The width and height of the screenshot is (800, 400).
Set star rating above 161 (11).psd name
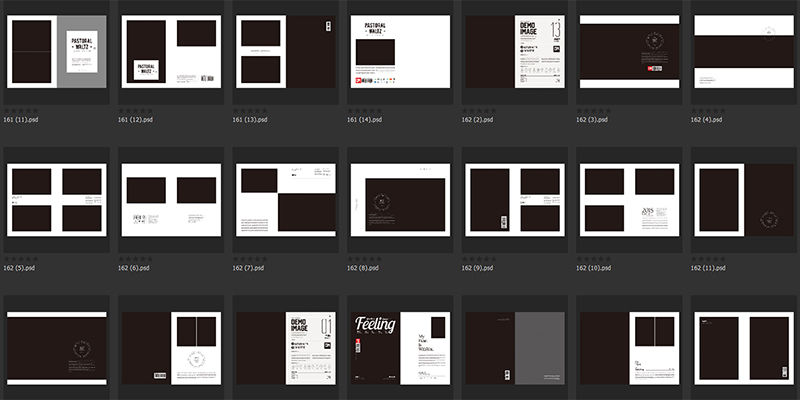[21, 111]
